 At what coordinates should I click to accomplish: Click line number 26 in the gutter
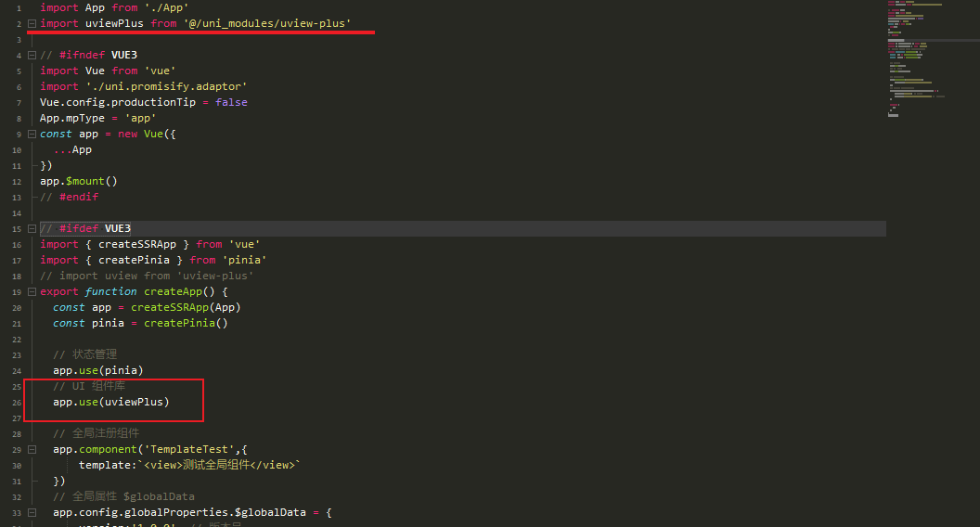18,402
